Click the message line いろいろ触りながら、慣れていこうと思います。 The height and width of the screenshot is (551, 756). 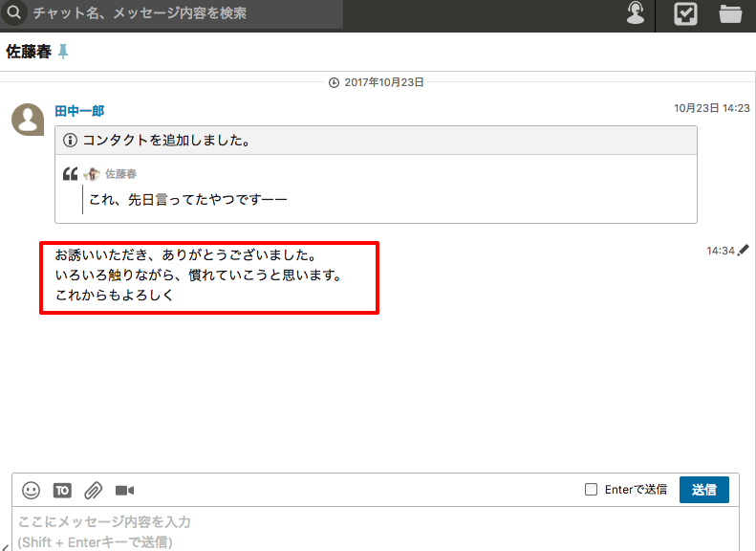(199, 275)
